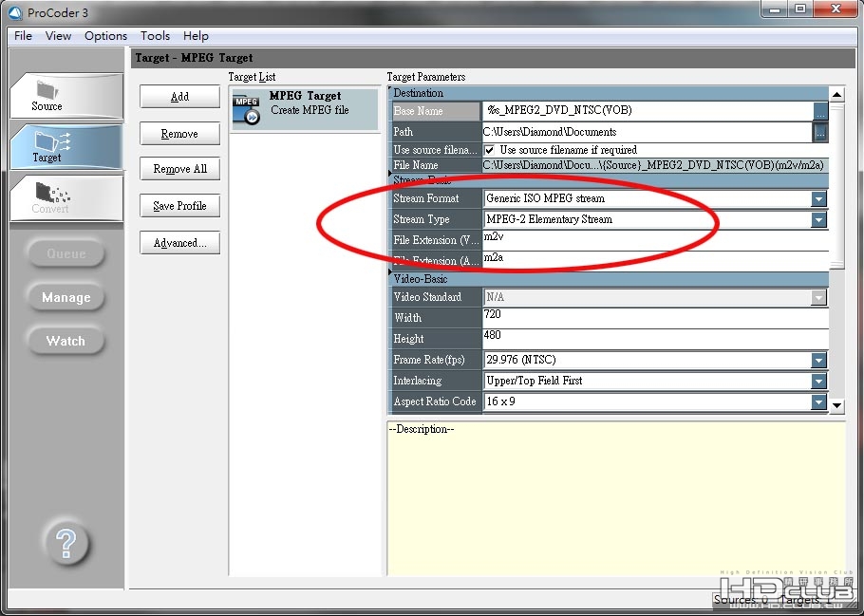Select MPEG Target icon in Target List
This screenshot has width=864, height=616.
[246, 110]
